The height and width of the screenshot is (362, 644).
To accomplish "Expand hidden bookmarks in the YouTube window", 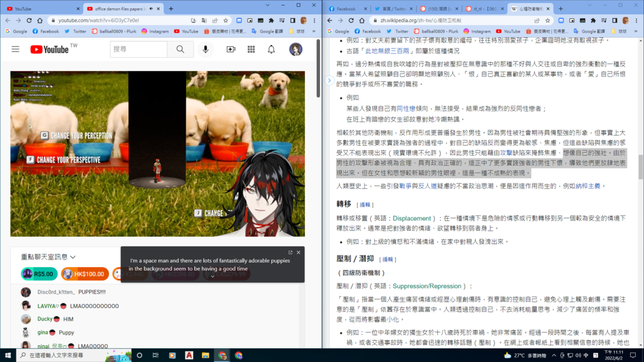I will (x=314, y=31).
